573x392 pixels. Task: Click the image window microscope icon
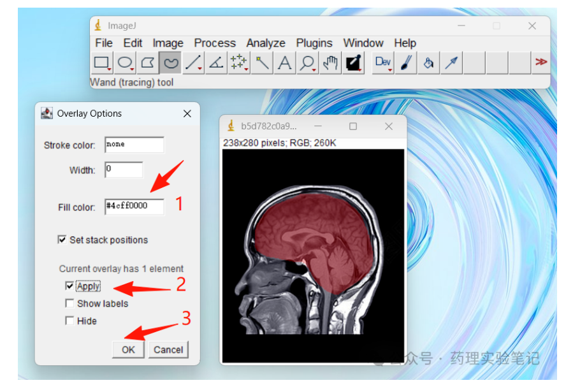[x=231, y=126]
